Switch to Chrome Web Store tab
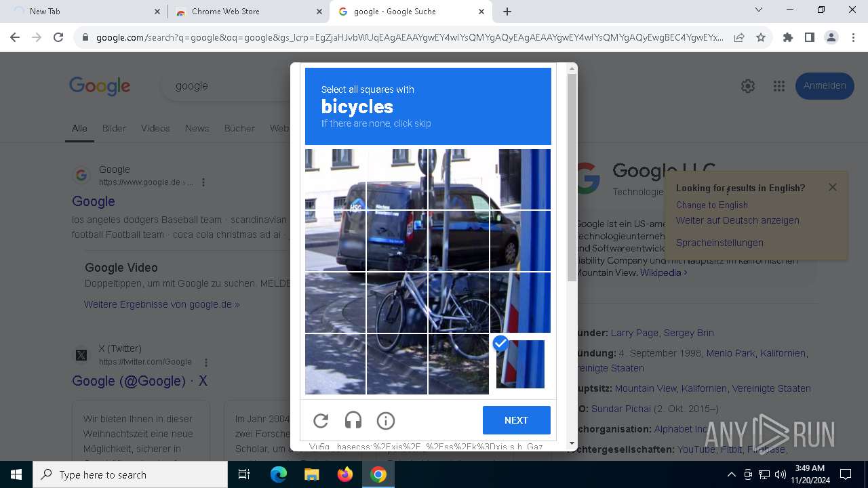 248,12
